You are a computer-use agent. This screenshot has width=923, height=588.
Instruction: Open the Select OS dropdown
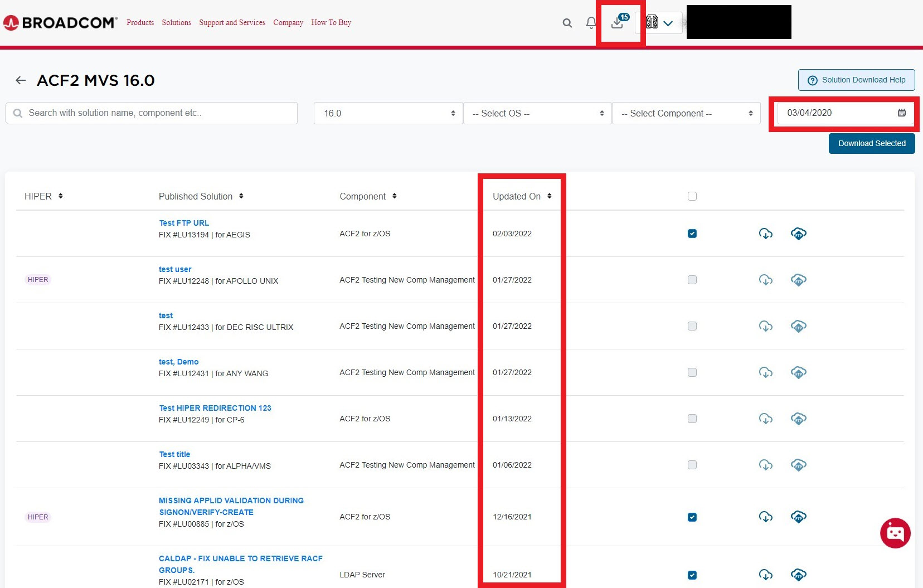(x=537, y=113)
